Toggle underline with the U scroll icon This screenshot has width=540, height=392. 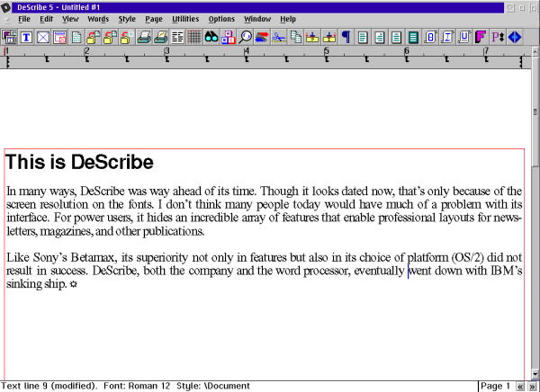point(463,37)
